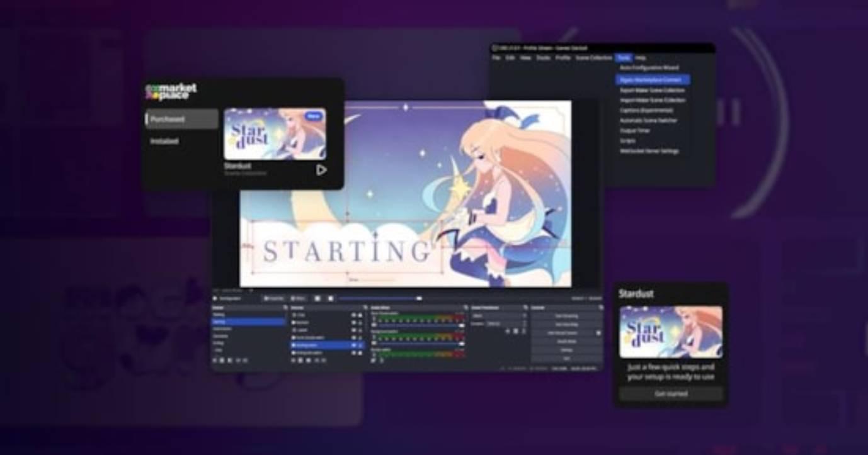The width and height of the screenshot is (868, 455).
Task: Toggle visibility eye of the first source
Action: click(x=353, y=315)
